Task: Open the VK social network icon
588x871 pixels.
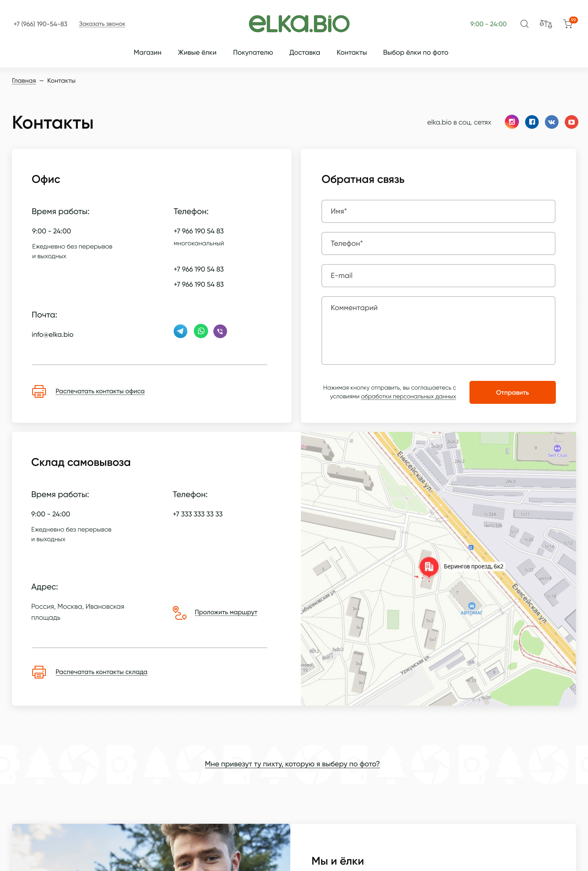Action: point(552,122)
